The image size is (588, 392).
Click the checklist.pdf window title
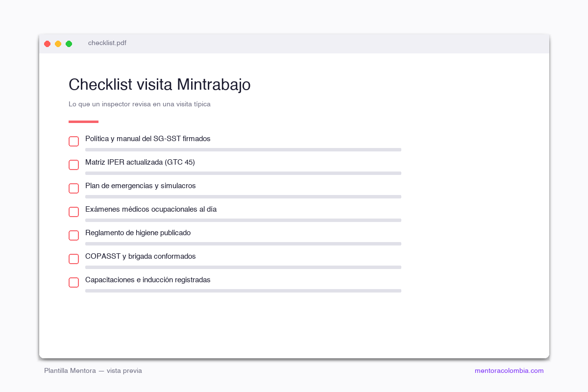tap(107, 43)
